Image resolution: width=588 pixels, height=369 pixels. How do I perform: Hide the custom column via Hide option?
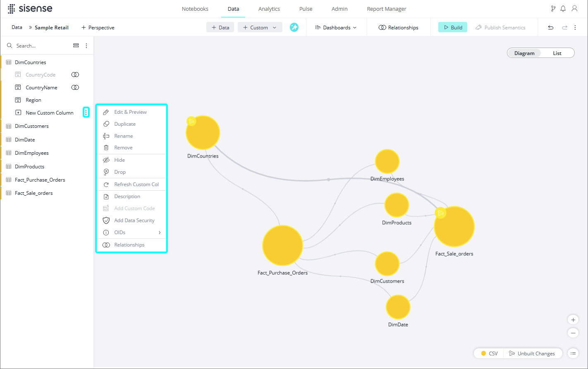[120, 160]
